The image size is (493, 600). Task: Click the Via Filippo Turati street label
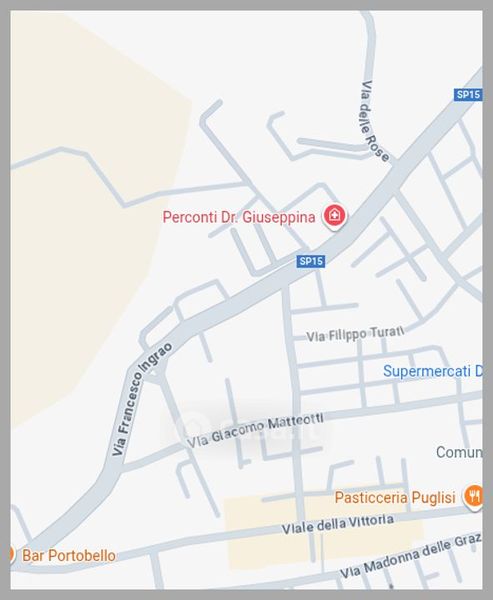[355, 334]
